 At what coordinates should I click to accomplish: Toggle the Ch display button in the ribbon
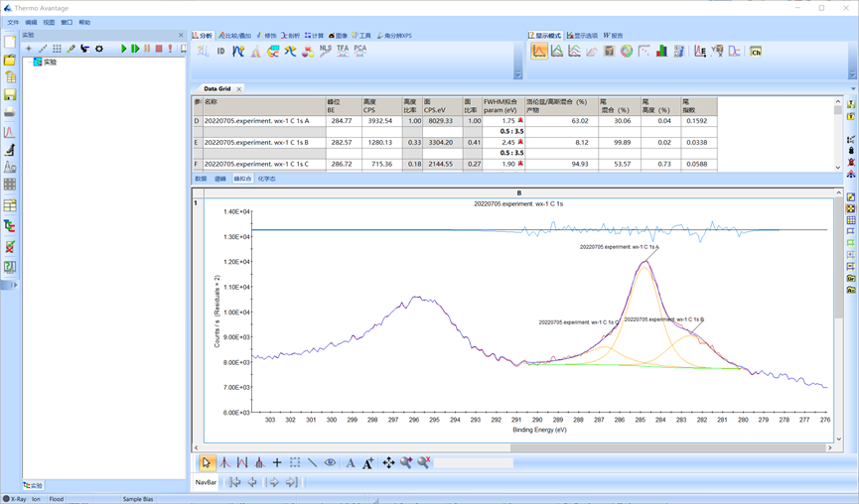755,51
